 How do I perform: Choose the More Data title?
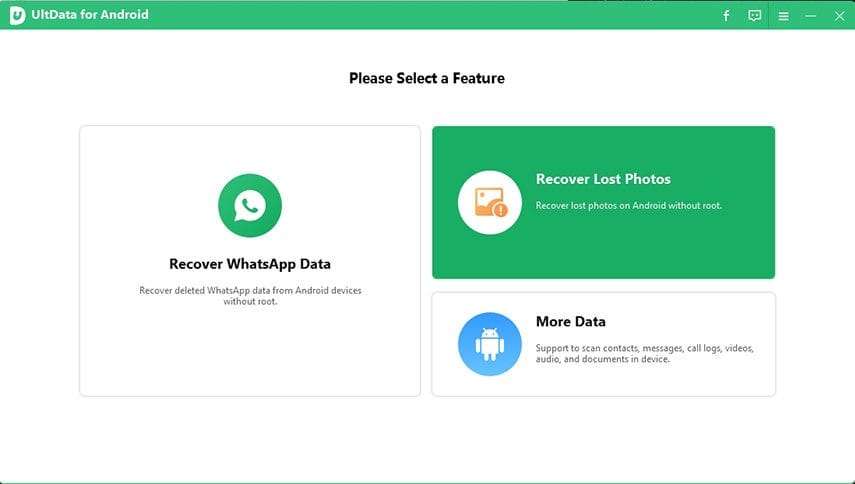coord(570,321)
